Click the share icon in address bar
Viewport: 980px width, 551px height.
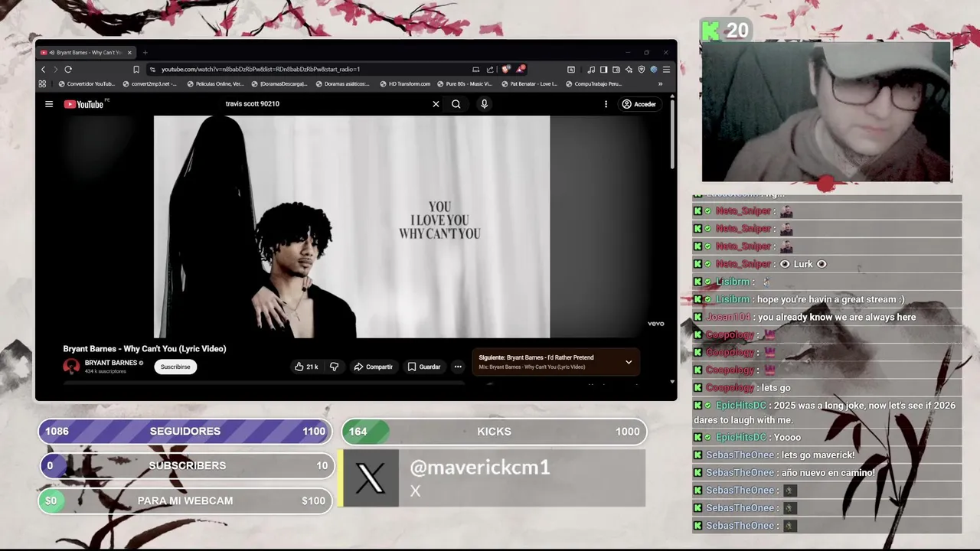[x=490, y=69]
